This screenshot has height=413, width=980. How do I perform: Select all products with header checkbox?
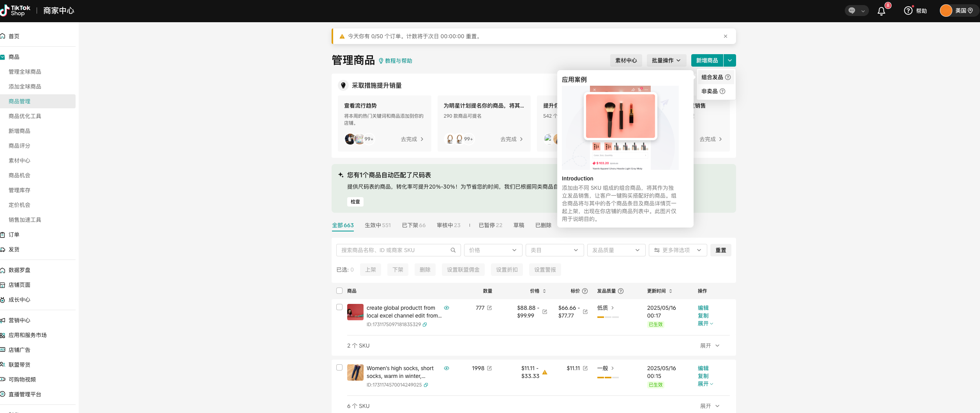339,291
